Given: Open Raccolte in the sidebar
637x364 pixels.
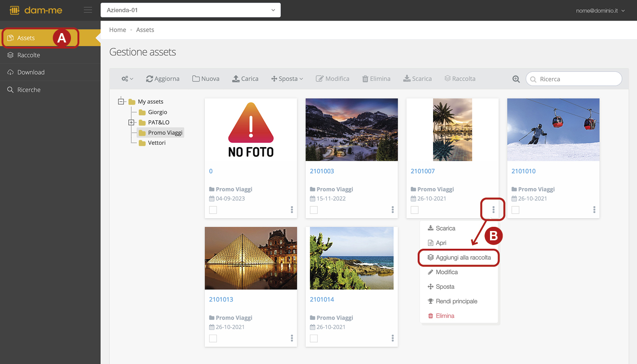Looking at the screenshot, I should 50,55.
